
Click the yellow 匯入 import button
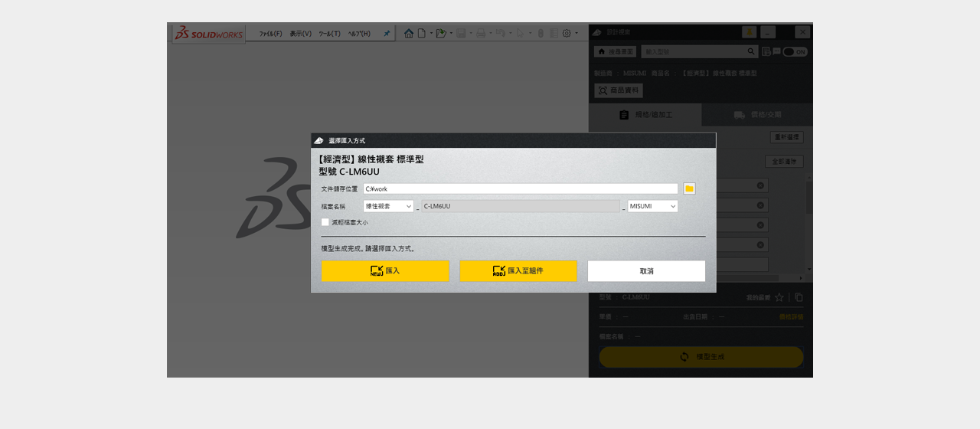pyautogui.click(x=385, y=271)
